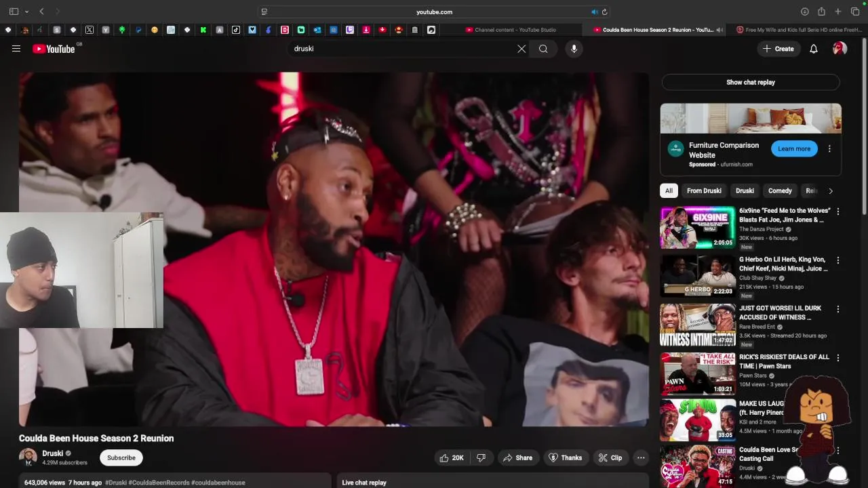Open sidebar tab group dropdown arrow
868x488 pixels.
pyautogui.click(x=26, y=12)
